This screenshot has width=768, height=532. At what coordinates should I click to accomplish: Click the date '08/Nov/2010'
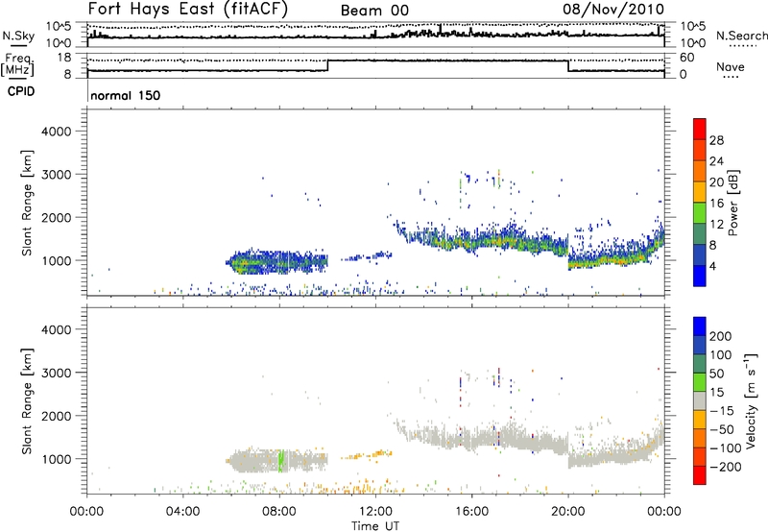(x=613, y=9)
